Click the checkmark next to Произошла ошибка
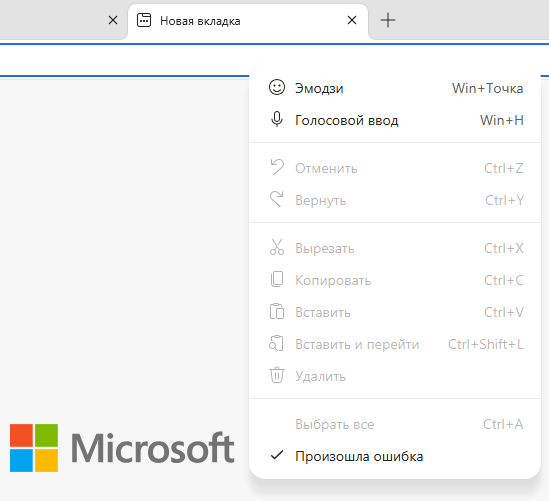549x501 pixels. point(277,455)
